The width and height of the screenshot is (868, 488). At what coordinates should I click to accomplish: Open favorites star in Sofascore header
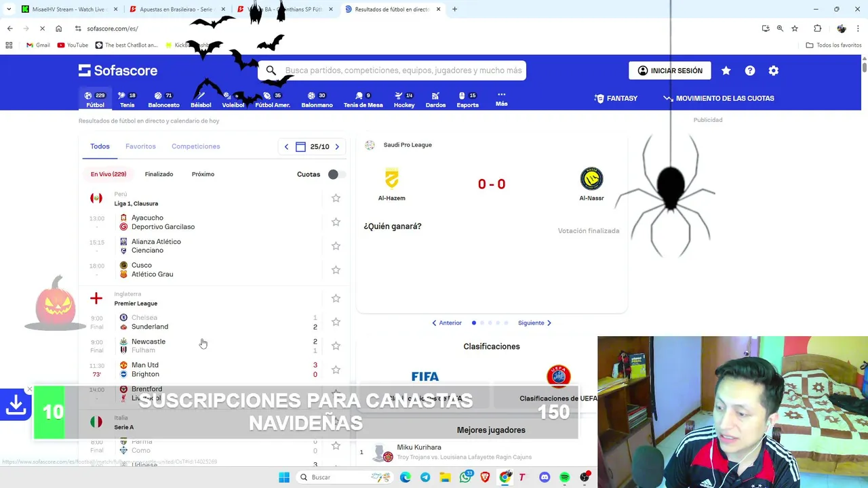click(x=726, y=70)
